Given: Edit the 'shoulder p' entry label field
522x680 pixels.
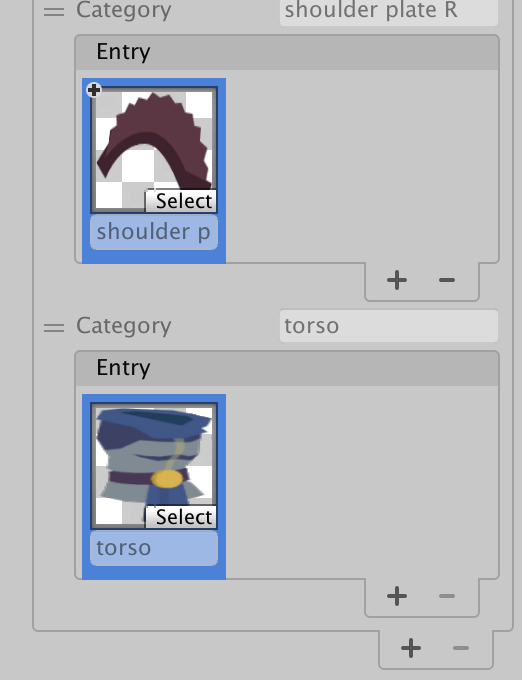Looking at the screenshot, I should point(154,232).
